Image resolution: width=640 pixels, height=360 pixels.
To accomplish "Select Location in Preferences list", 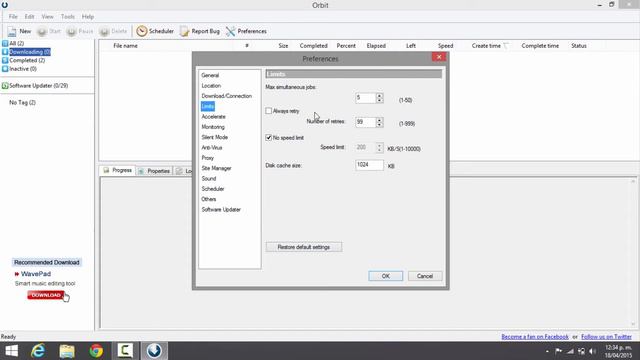I will (x=211, y=86).
